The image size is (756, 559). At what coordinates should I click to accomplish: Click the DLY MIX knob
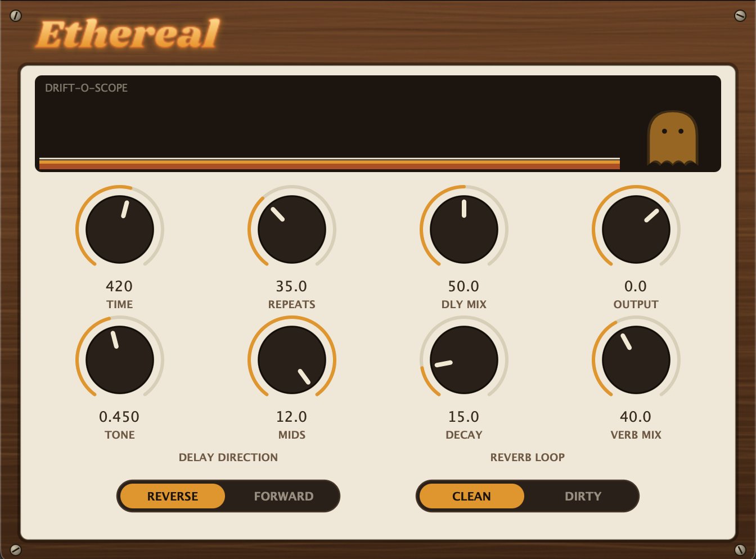coord(464,229)
